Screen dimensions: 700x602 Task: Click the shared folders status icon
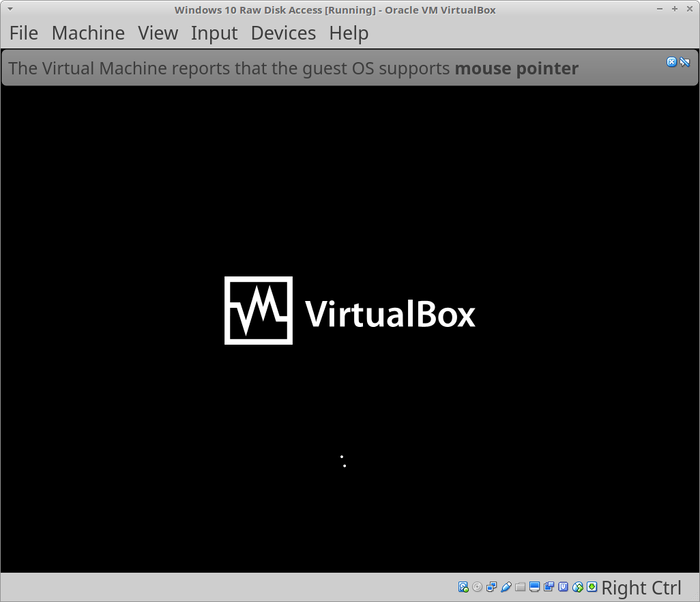coord(520,587)
